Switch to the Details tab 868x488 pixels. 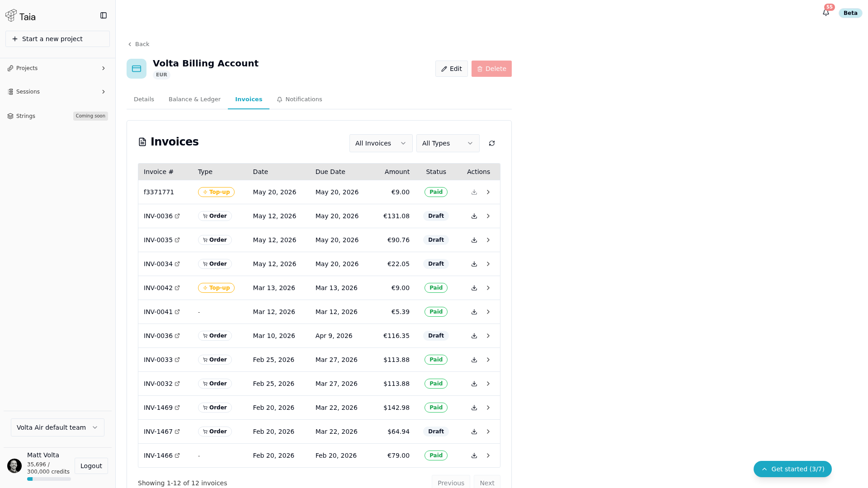144,99
